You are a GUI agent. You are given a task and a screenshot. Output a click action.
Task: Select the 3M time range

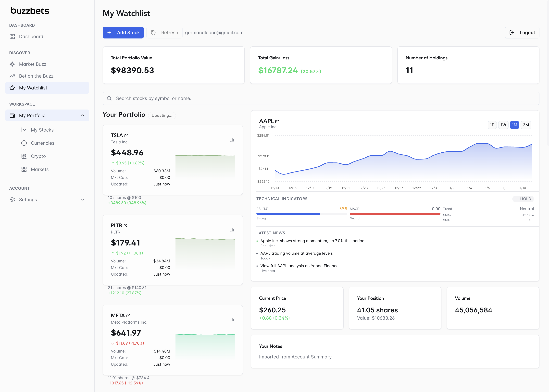tap(526, 125)
